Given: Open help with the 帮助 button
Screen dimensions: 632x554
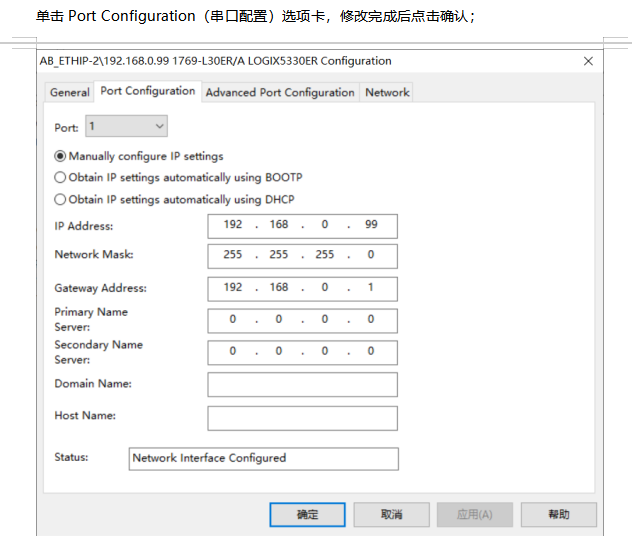Looking at the screenshot, I should (x=559, y=514).
